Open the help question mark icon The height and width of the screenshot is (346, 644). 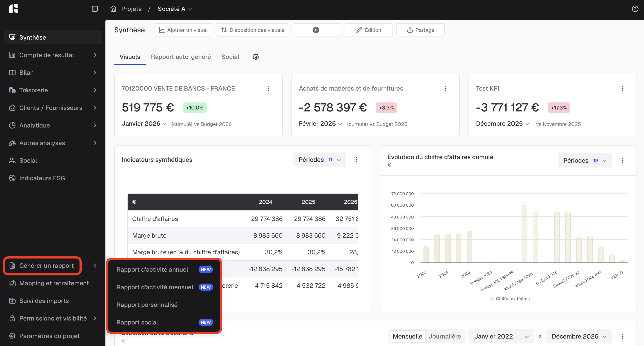(x=635, y=9)
